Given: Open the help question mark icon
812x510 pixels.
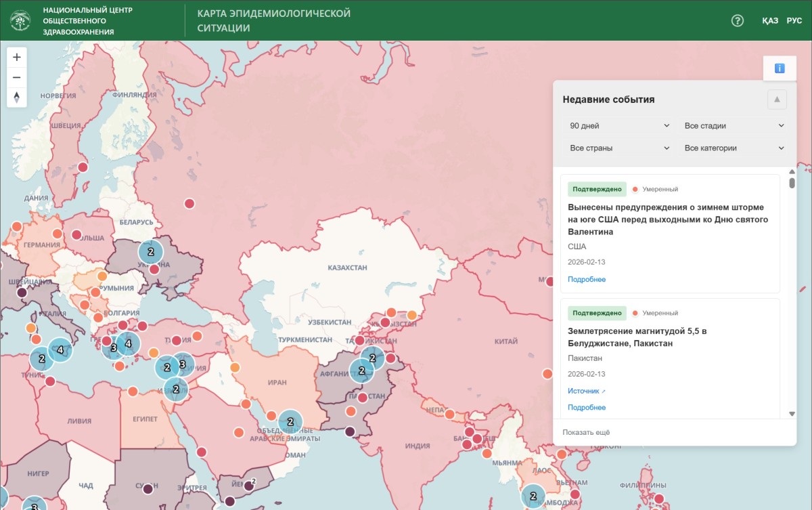Looking at the screenshot, I should click(x=738, y=20).
